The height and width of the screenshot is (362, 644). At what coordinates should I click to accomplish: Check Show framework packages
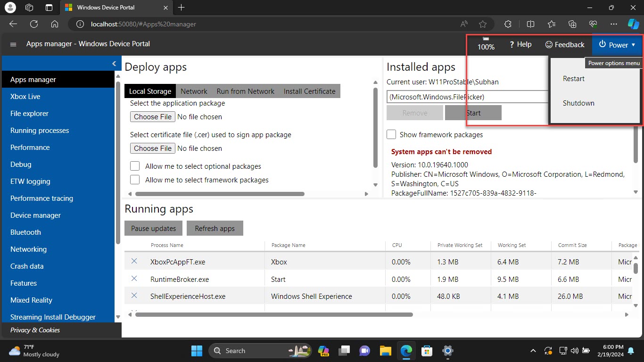391,134
